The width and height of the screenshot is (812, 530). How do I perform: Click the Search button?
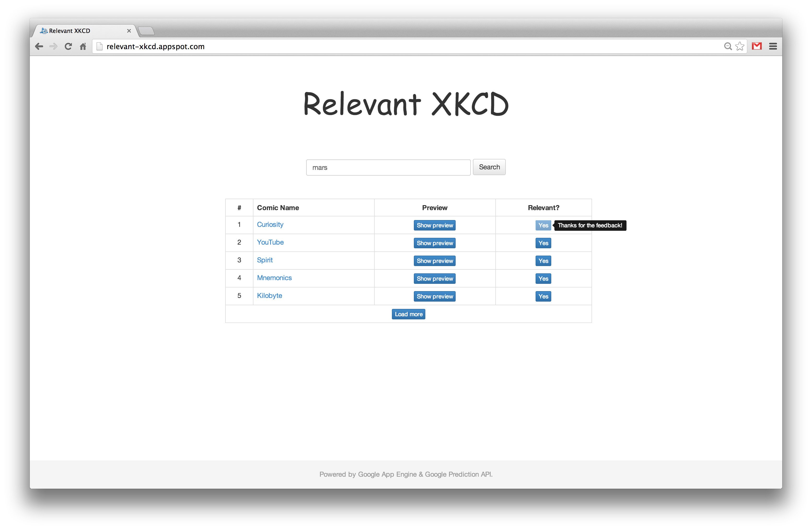[x=489, y=167]
